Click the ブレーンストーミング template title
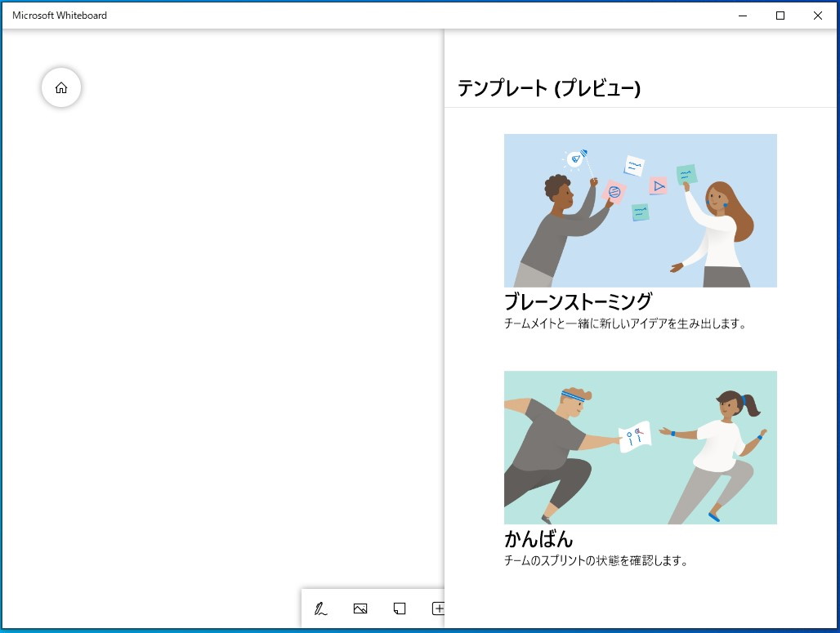 [x=577, y=301]
